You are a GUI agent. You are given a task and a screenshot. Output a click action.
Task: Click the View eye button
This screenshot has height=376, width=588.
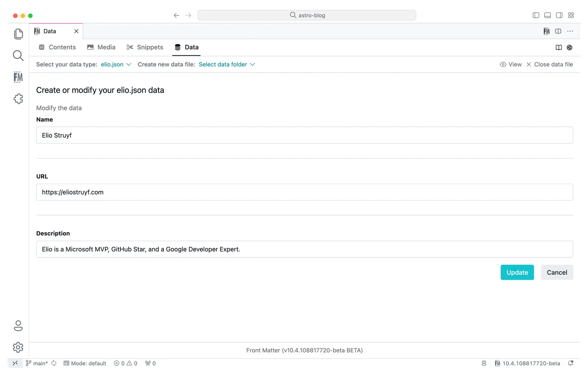tap(511, 64)
